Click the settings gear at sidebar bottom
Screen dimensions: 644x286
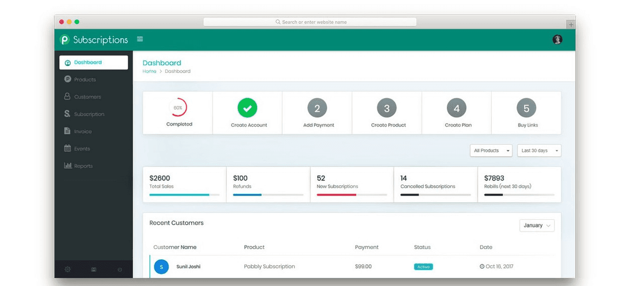tap(67, 269)
